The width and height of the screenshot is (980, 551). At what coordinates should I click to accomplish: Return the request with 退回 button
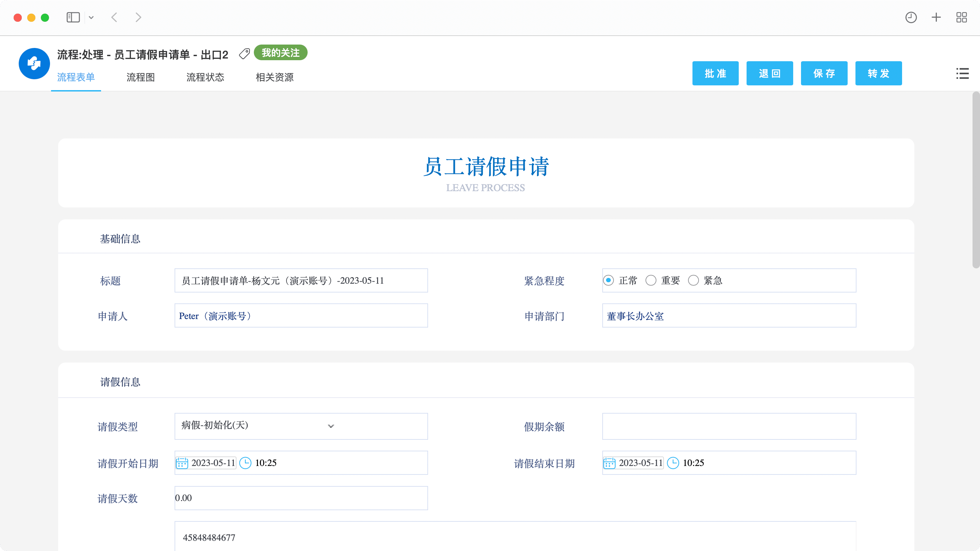(x=770, y=73)
